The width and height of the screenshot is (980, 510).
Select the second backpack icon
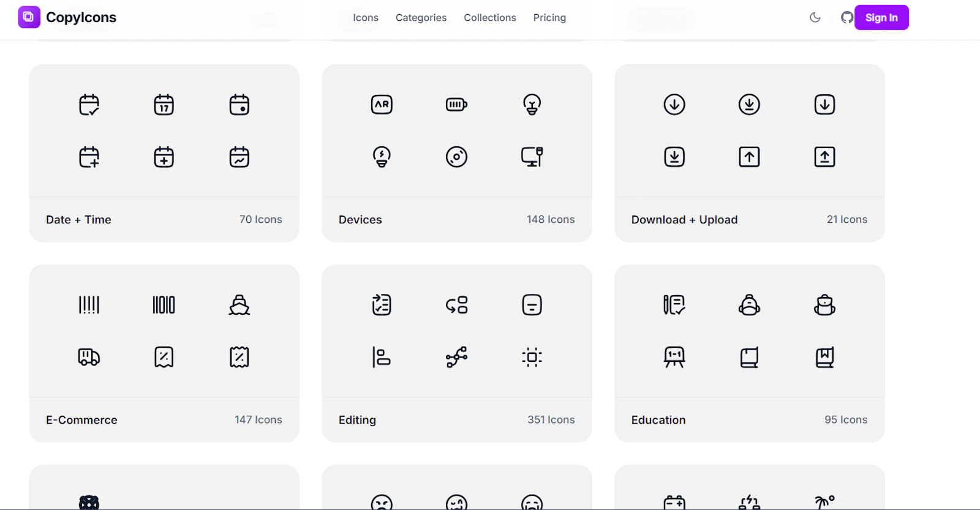tap(825, 305)
